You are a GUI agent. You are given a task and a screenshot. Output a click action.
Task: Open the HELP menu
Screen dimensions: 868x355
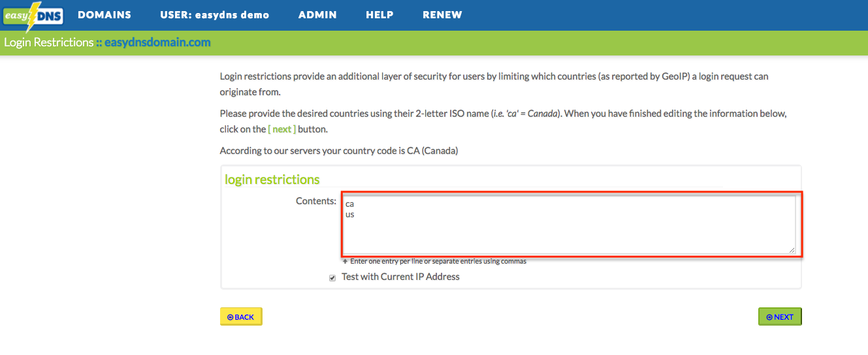379,15
